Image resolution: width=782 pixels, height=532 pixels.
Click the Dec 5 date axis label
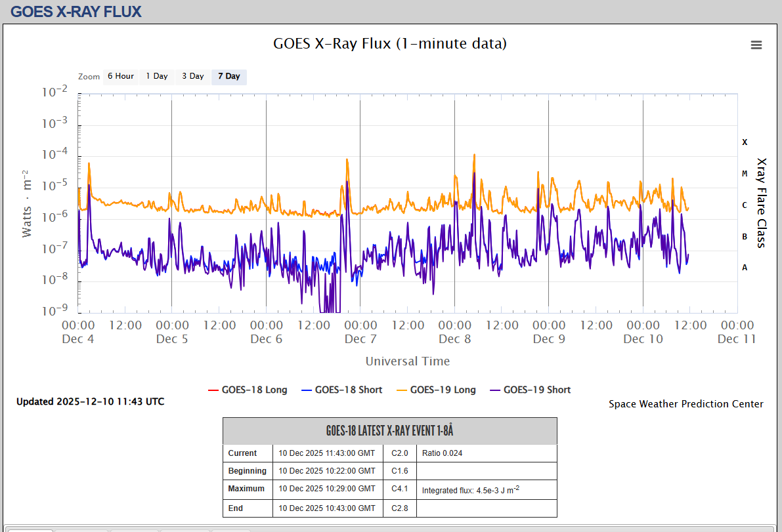coord(172,339)
